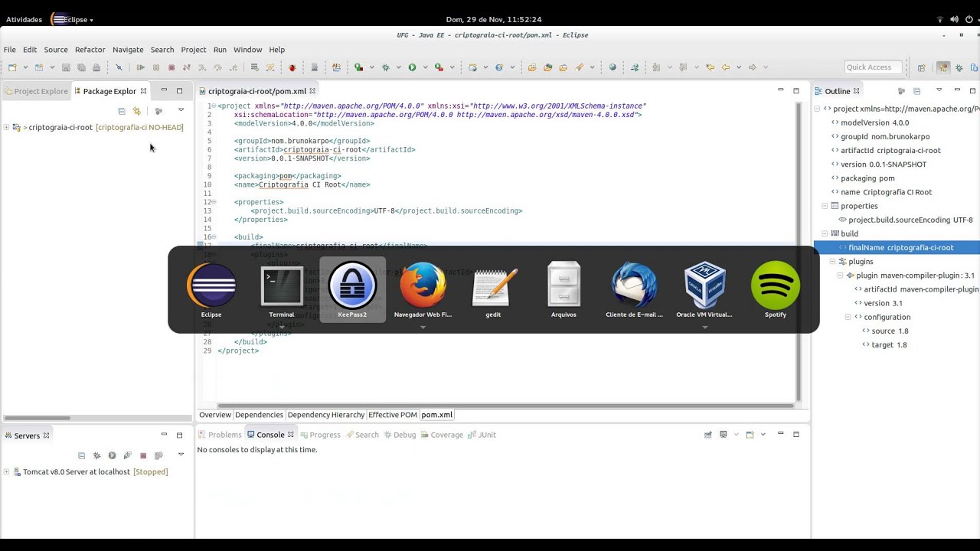
Task: Open the Refactor menu
Action: tap(90, 50)
